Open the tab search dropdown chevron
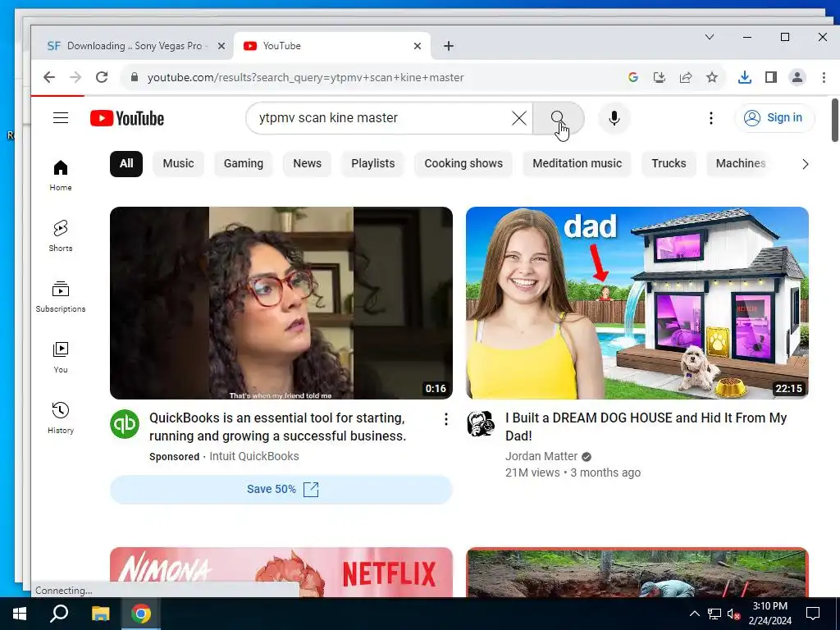840x630 pixels. click(710, 37)
